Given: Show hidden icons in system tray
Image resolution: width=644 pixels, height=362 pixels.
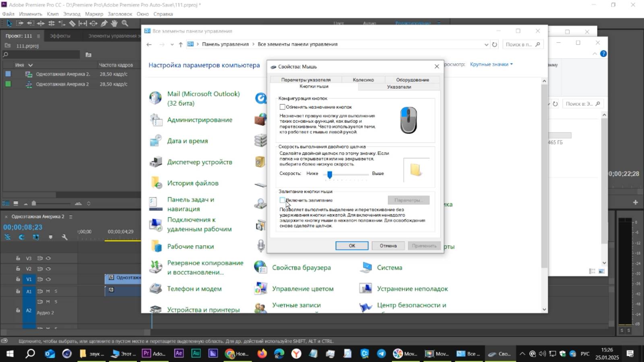Looking at the screenshot, I should point(522,354).
